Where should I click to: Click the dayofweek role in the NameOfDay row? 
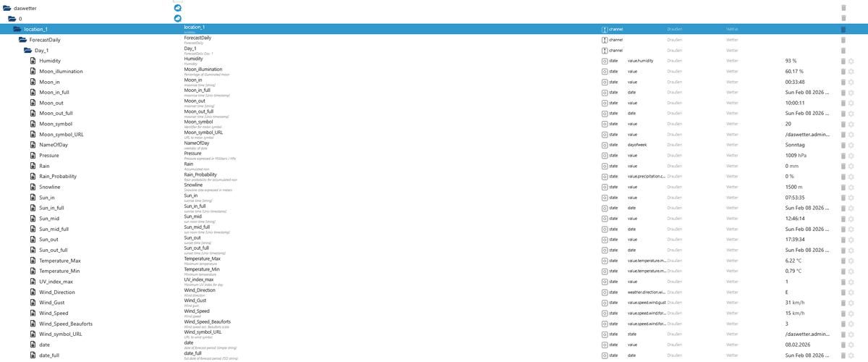(637, 145)
